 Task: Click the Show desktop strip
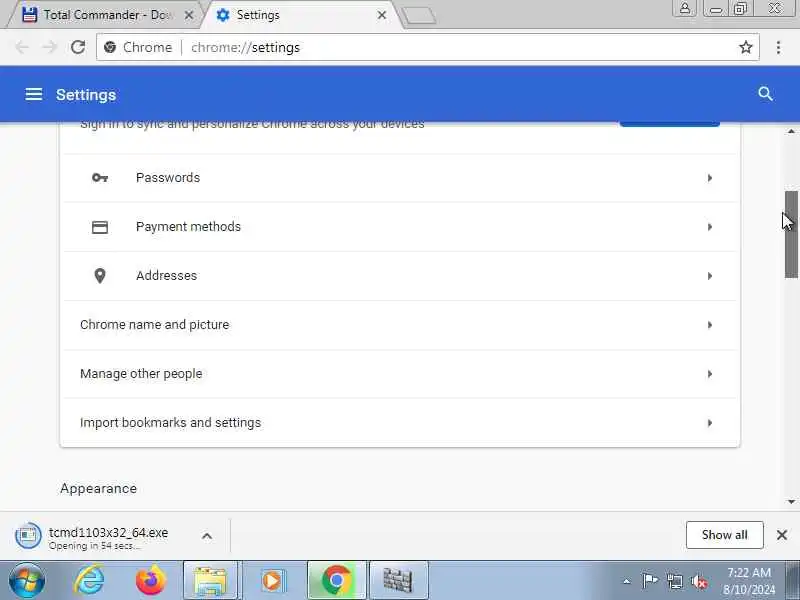(x=793, y=581)
